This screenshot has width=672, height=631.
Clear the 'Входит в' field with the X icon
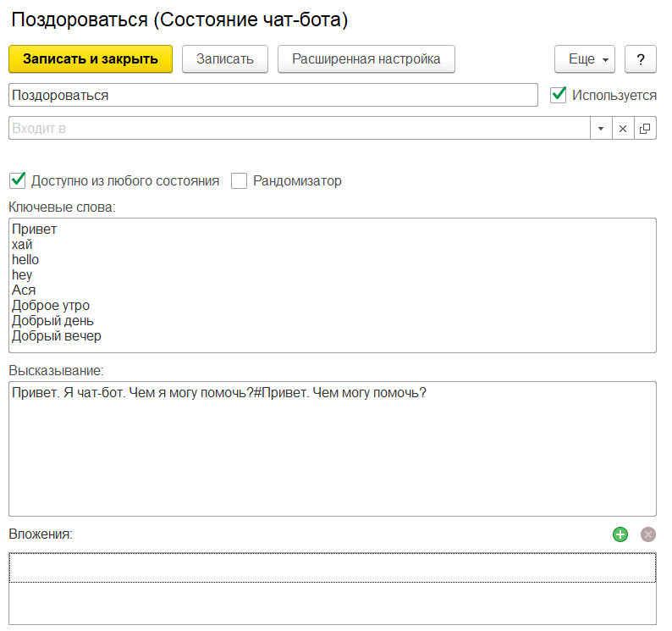pyautogui.click(x=622, y=129)
